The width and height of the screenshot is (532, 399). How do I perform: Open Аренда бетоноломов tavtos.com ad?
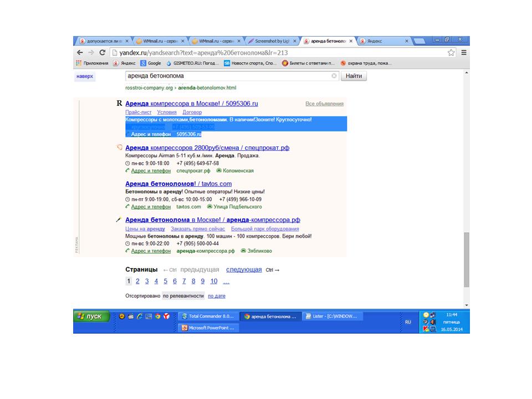[x=178, y=184]
